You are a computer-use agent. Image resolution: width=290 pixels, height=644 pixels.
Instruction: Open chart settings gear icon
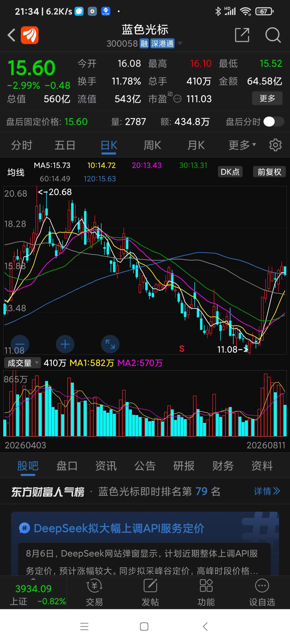pyautogui.click(x=275, y=145)
